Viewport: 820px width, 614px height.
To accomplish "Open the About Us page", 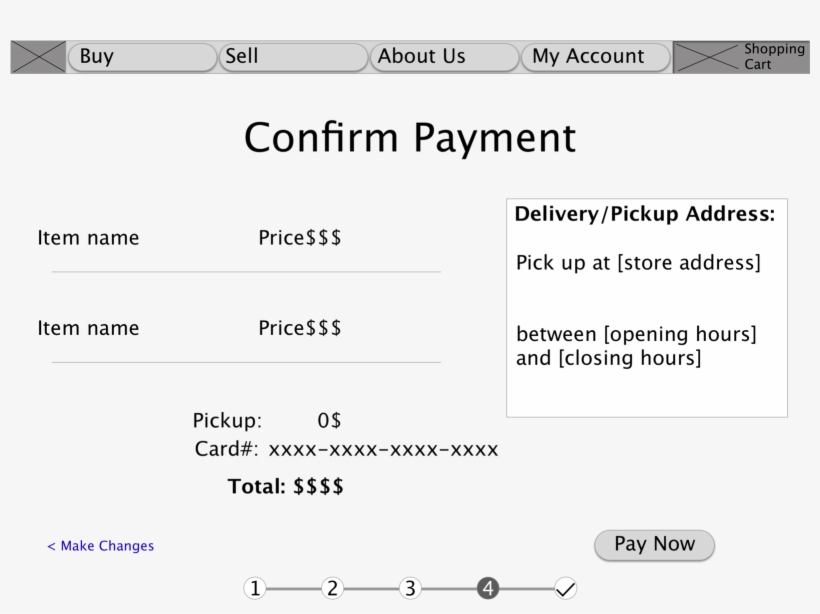I will click(x=443, y=56).
